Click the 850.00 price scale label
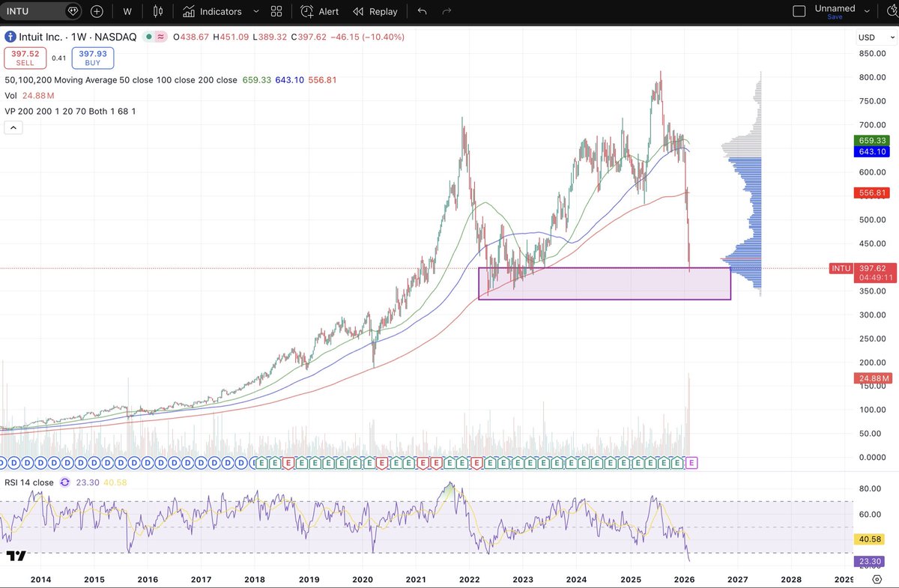This screenshot has width=899, height=588. click(x=874, y=53)
